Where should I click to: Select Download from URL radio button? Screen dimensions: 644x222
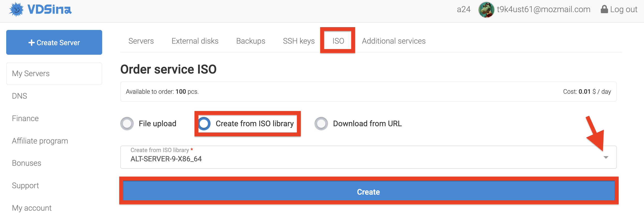[321, 124]
